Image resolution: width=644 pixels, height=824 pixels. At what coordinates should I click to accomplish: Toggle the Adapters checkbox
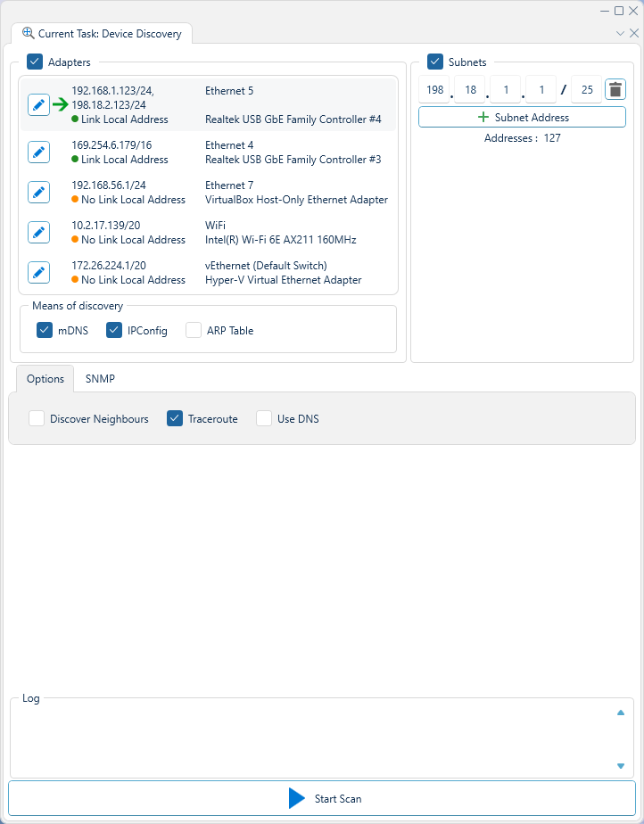35,62
